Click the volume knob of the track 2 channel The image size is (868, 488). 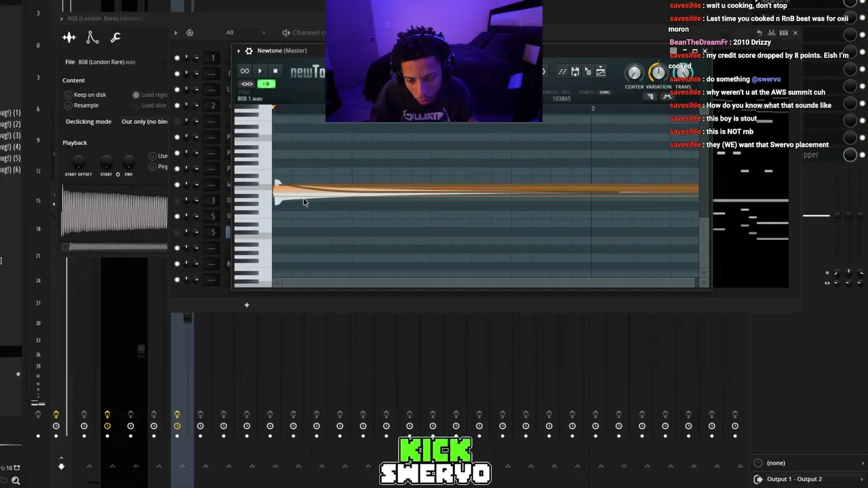tap(196, 105)
